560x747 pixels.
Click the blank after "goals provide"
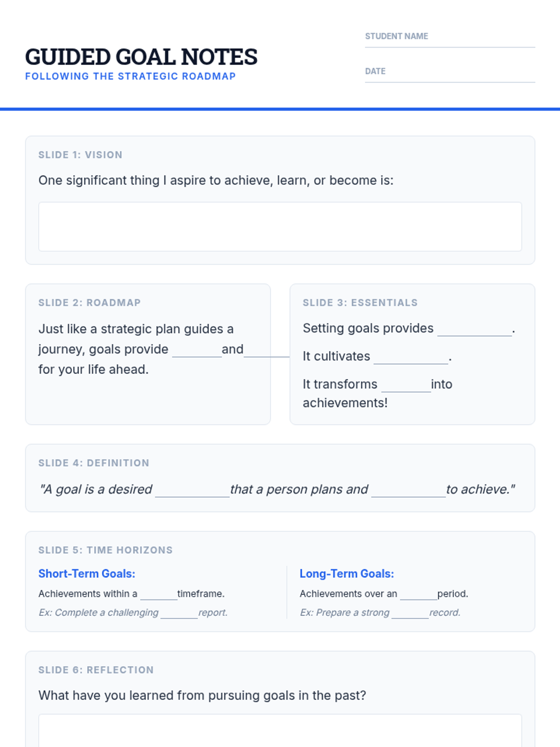[197, 351]
